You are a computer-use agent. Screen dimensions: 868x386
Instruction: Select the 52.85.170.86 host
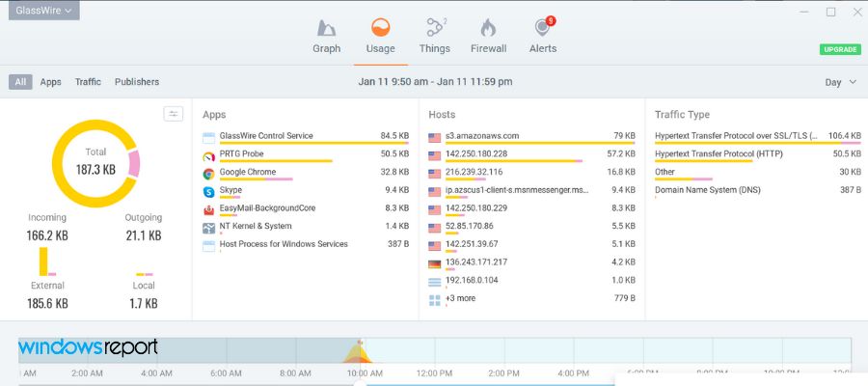click(532, 228)
